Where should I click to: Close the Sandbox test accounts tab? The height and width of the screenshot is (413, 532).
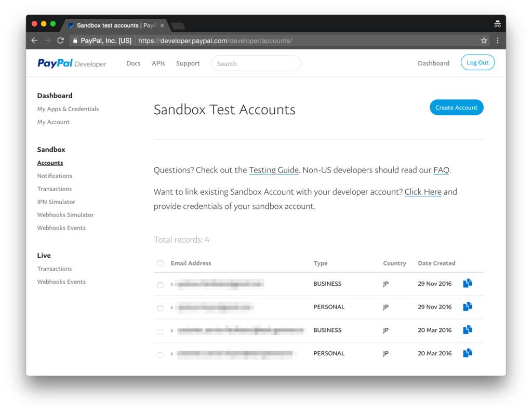point(162,25)
